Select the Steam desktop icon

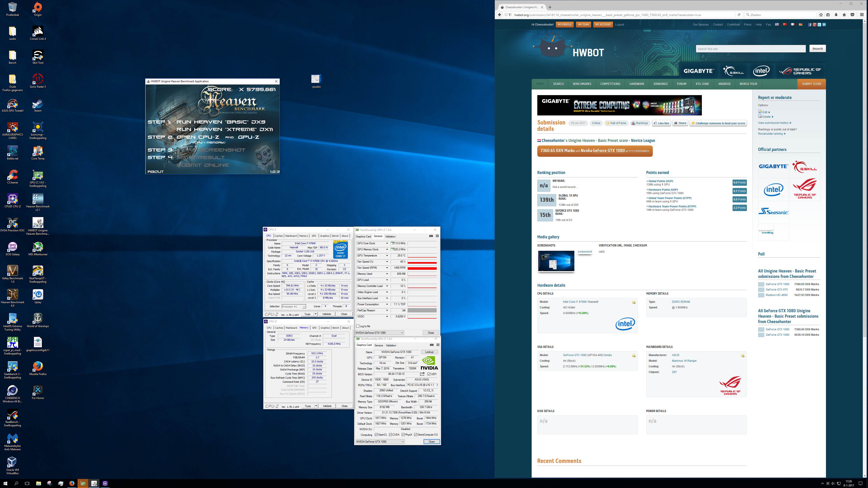(38, 106)
